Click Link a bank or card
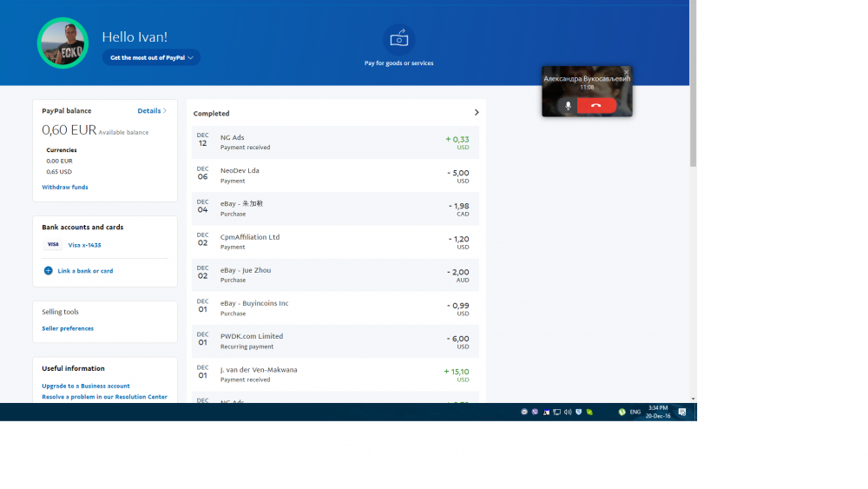Viewport: 868px width, 489px height. (85, 271)
